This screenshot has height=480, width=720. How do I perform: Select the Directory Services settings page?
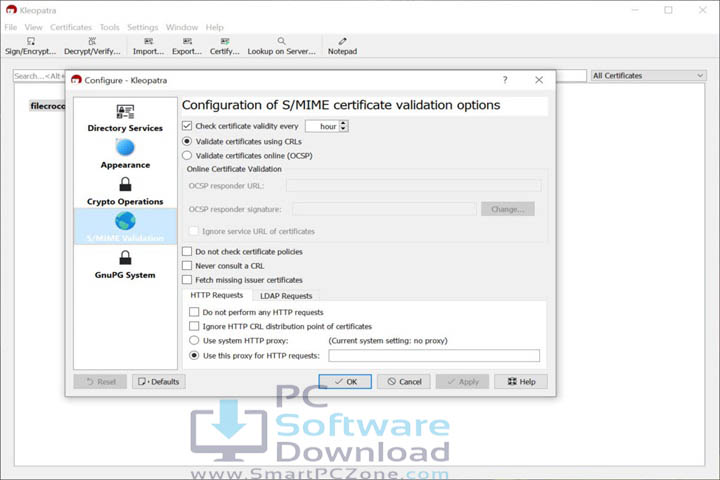(x=125, y=118)
